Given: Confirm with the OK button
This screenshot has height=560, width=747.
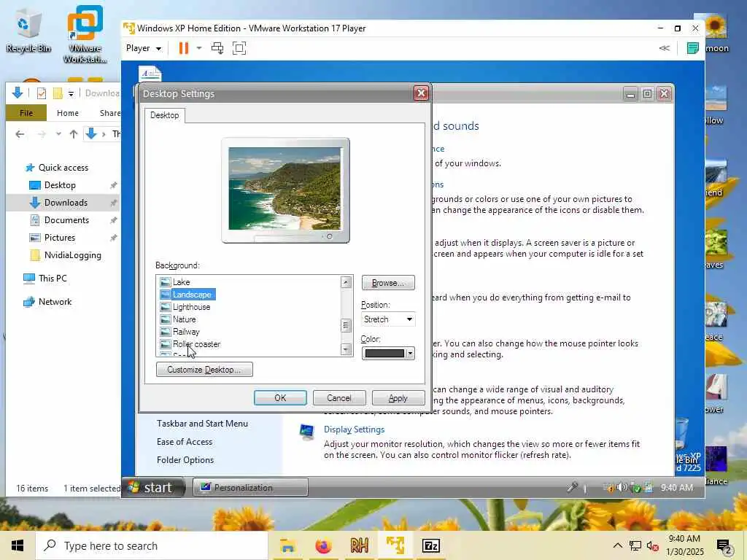Looking at the screenshot, I should click(280, 397).
